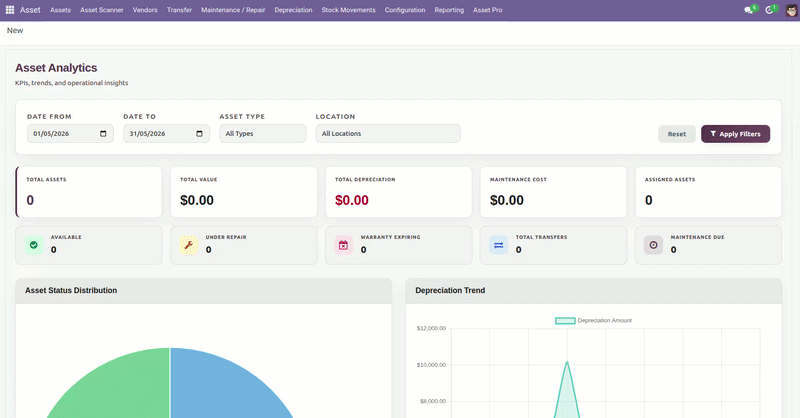
Task: Click the Total Depreciation $0.00 value
Action: tap(352, 200)
